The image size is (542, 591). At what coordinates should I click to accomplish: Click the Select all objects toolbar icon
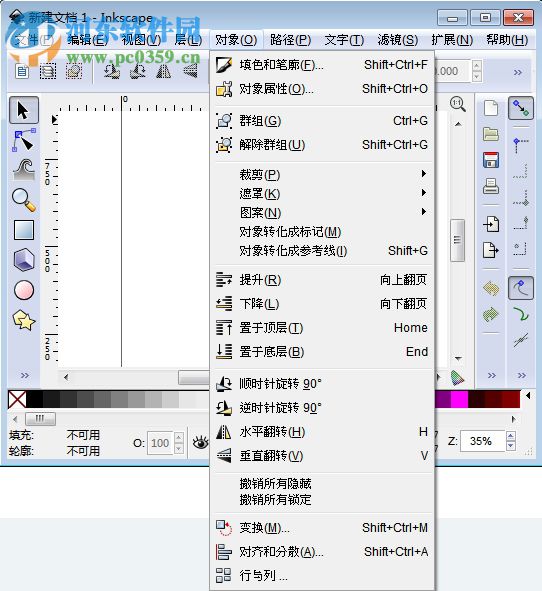(22, 71)
